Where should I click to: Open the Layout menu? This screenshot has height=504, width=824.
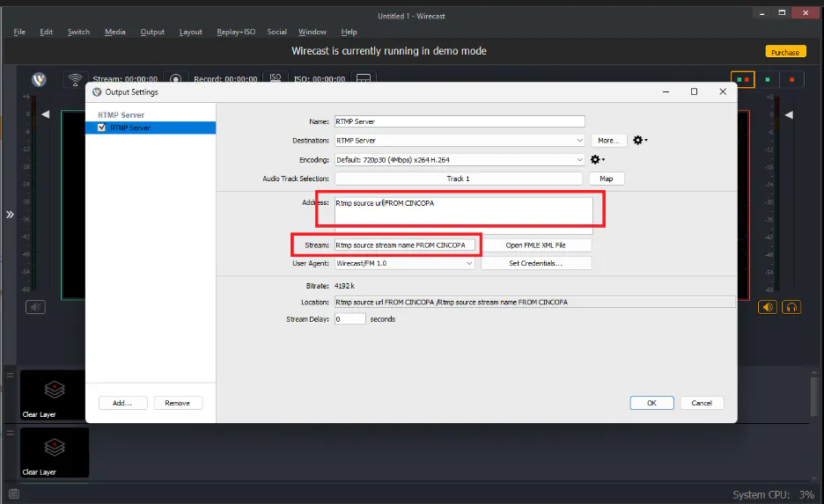coord(191,32)
